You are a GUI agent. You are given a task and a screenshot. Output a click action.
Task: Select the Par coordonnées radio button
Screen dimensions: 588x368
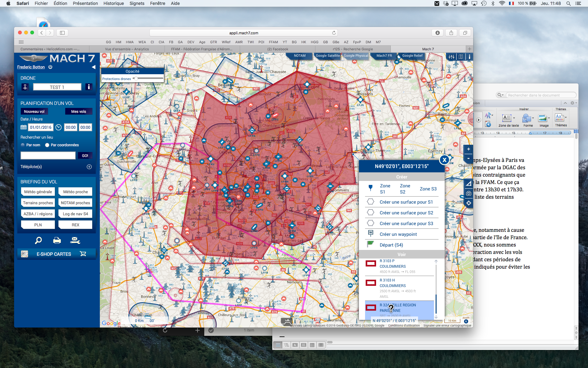tap(47, 145)
